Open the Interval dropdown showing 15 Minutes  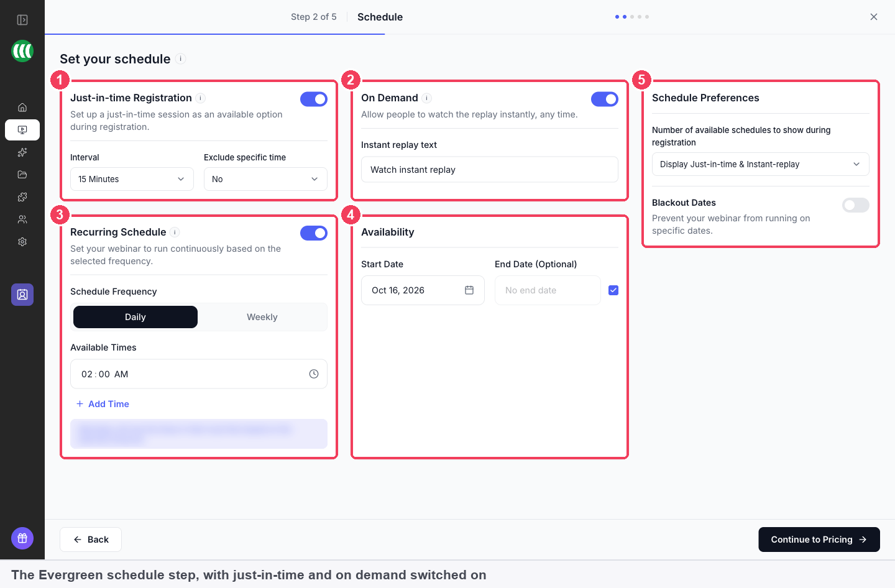132,179
